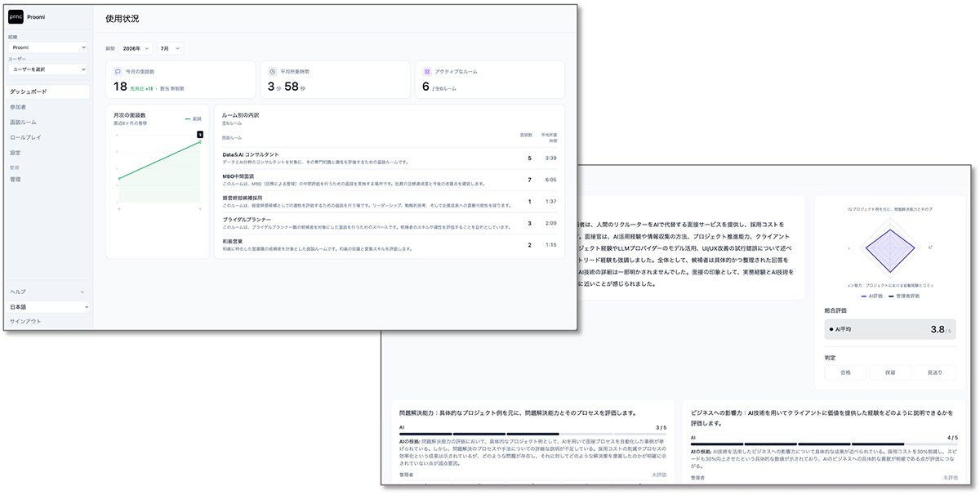This screenshot has width=980, height=495.
Task: Click the 先月比 +11 indicator
Action: [141, 88]
